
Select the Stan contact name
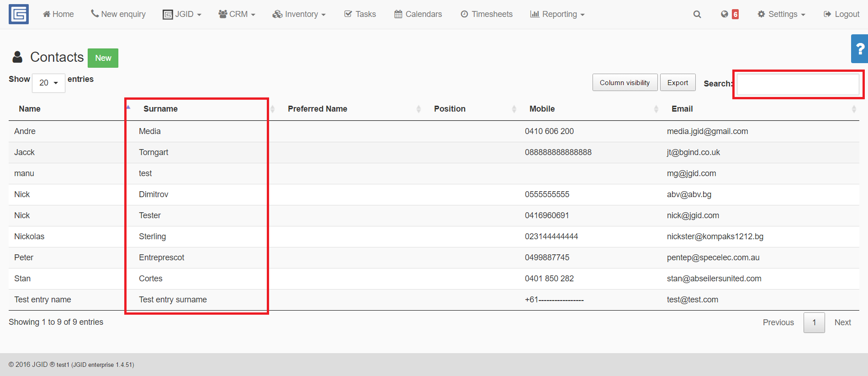[x=22, y=279]
